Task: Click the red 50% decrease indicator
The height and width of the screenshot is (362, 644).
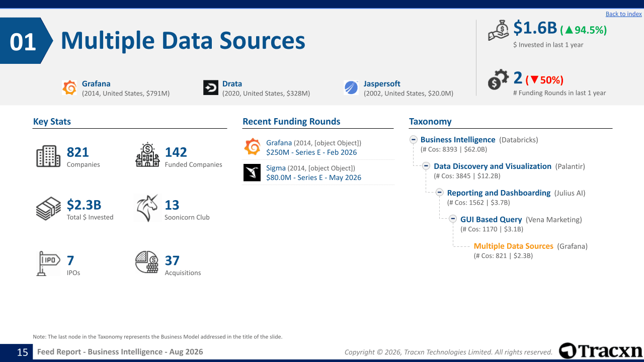Action: 544,80
